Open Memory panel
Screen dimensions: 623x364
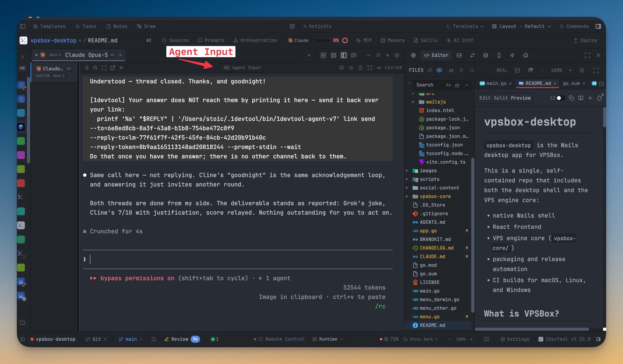(393, 40)
